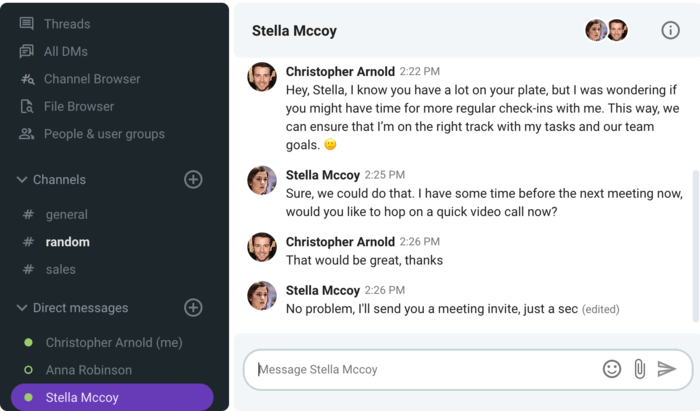Open direct message with Anna Robinson
Image resolution: width=700 pixels, height=411 pixels.
[88, 370]
